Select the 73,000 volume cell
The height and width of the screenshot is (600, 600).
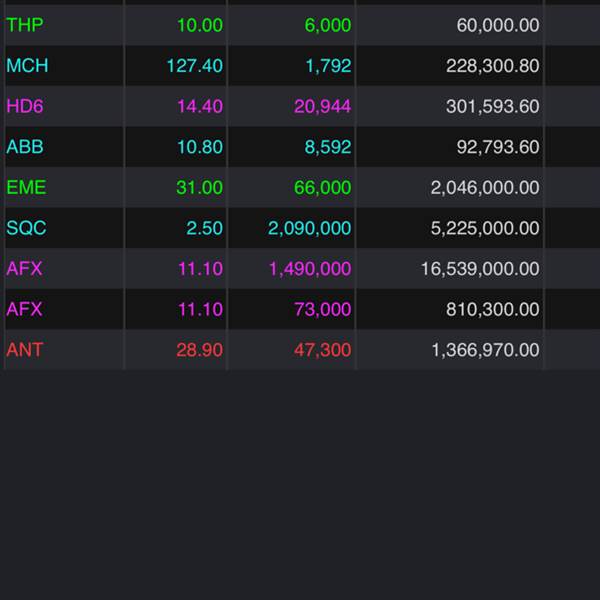[322, 310]
